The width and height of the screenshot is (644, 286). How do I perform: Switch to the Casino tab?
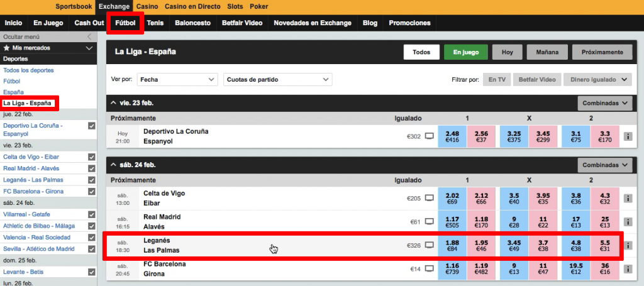click(x=147, y=6)
